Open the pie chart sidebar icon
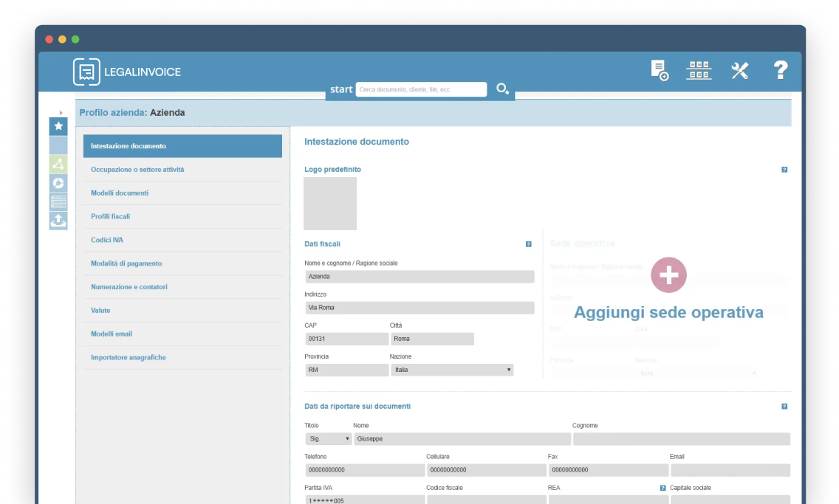Screen dimensions: 839x504 coord(58,183)
